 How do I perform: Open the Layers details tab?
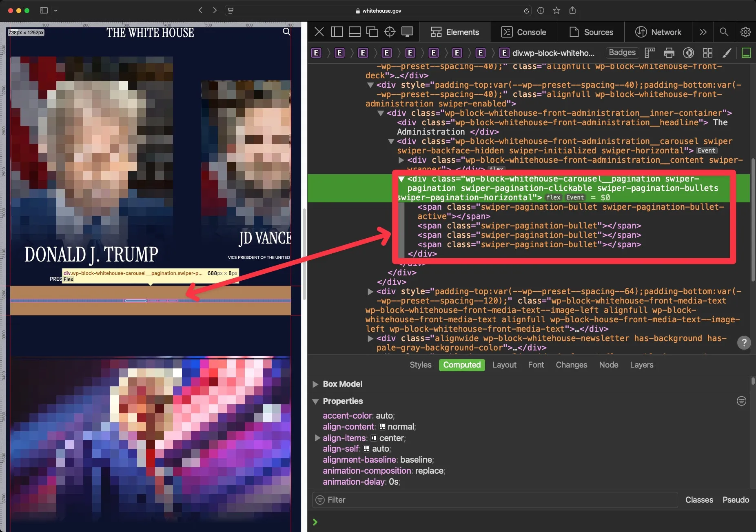click(x=641, y=365)
